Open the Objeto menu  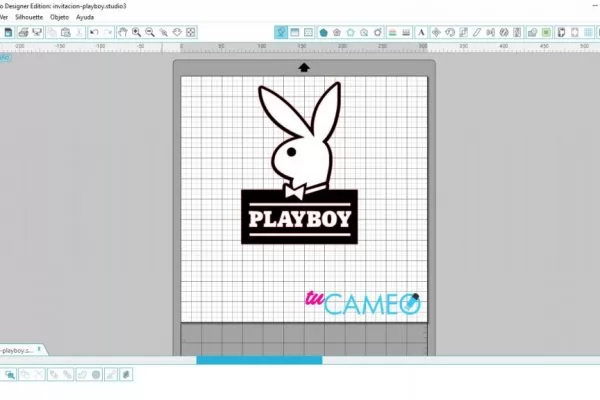point(59,17)
